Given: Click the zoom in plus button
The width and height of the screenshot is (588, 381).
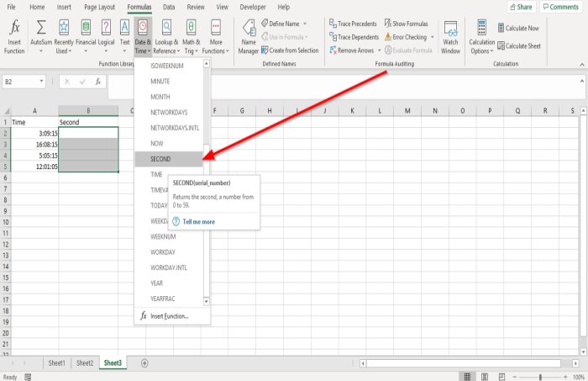Looking at the screenshot, I should [565, 377].
